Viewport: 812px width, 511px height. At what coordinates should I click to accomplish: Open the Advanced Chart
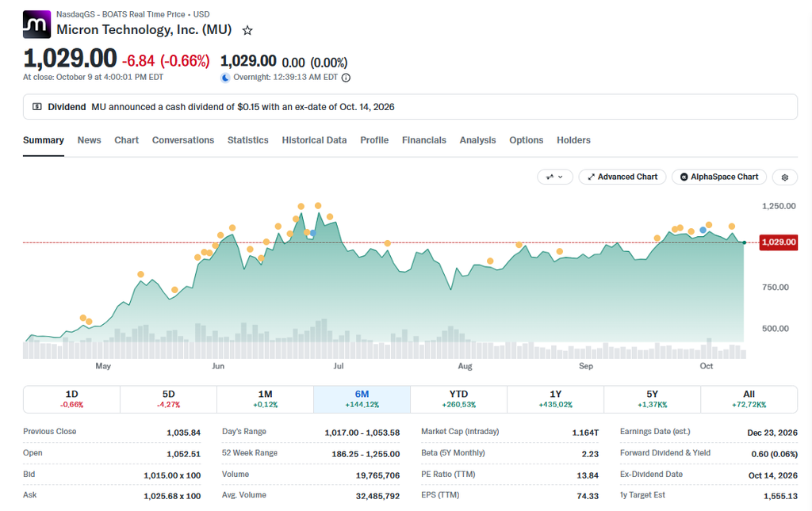(622, 177)
